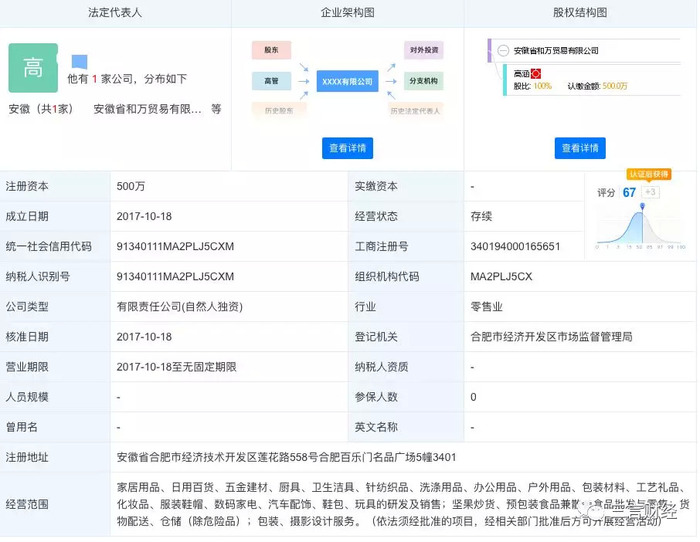Click the 企业架构图 section header

(347, 13)
